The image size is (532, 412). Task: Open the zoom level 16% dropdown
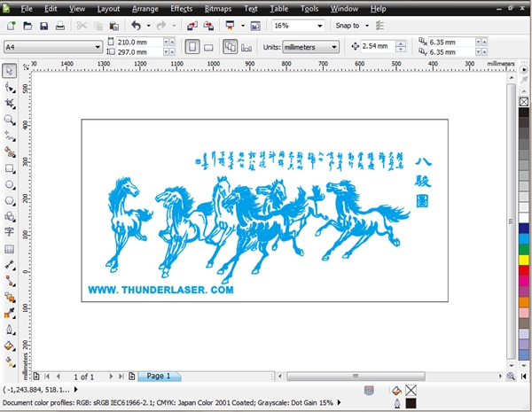pos(319,26)
